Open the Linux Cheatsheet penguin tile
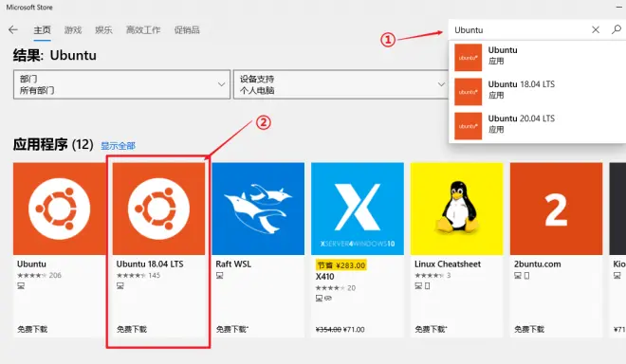626x364 pixels. pos(457,209)
